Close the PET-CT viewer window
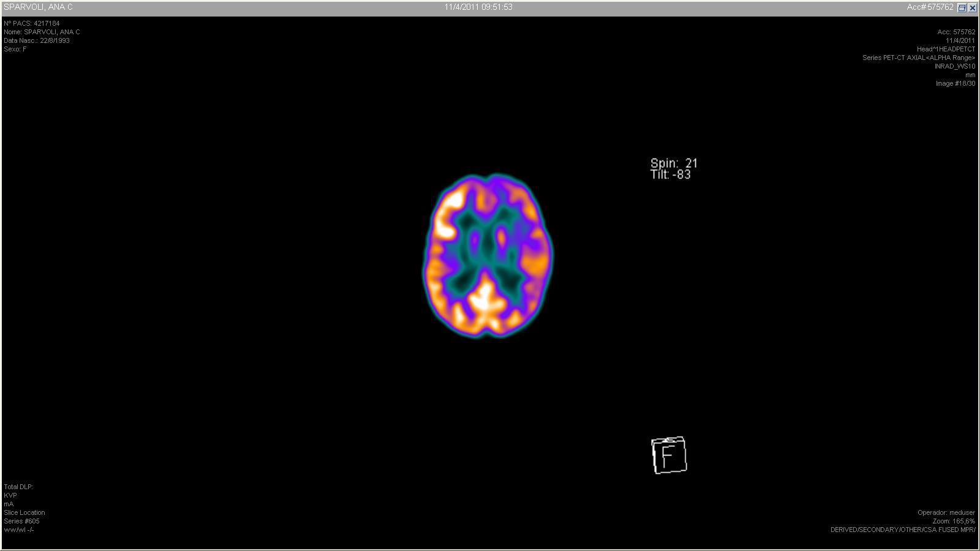Viewport: 980px width, 551px height. pos(972,8)
